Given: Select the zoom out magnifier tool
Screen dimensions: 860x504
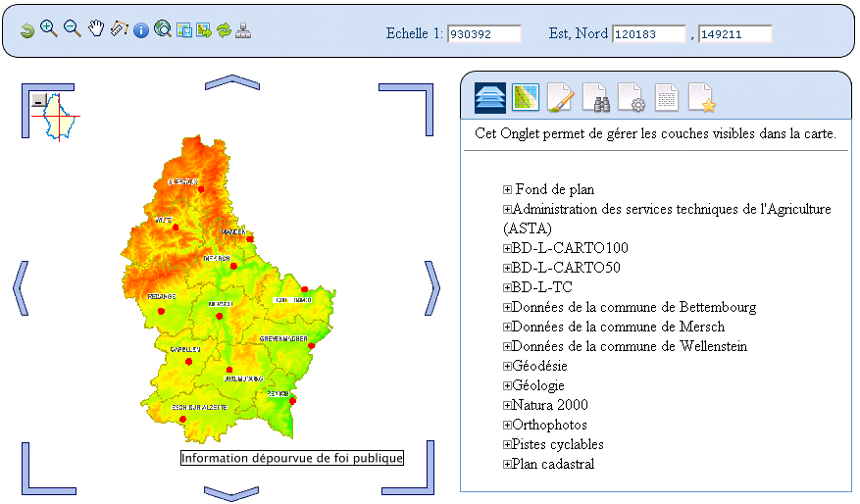Looking at the screenshot, I should tap(72, 29).
